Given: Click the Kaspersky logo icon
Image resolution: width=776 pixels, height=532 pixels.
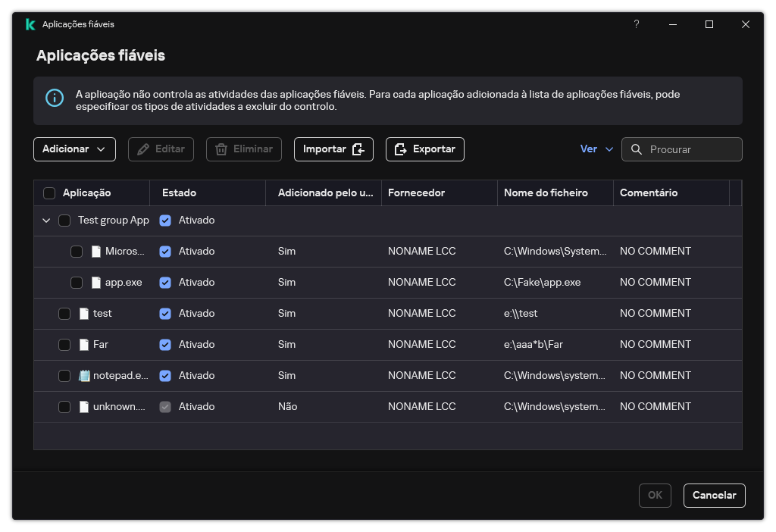Looking at the screenshot, I should [29, 23].
